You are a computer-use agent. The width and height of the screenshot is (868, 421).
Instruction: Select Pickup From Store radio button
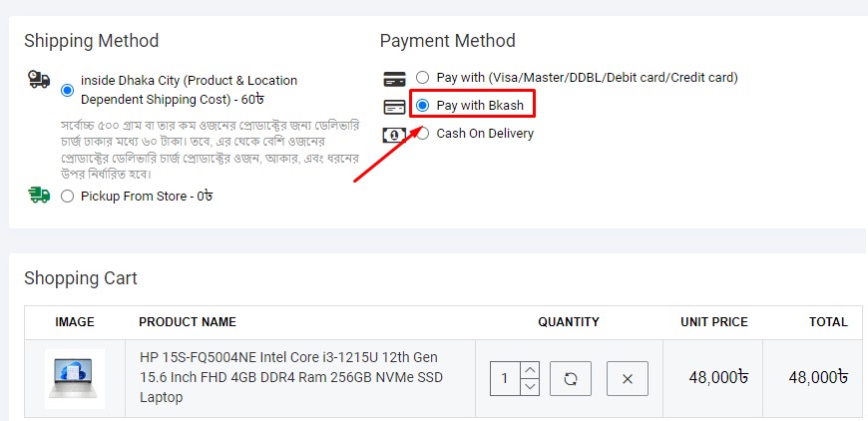coord(67,197)
